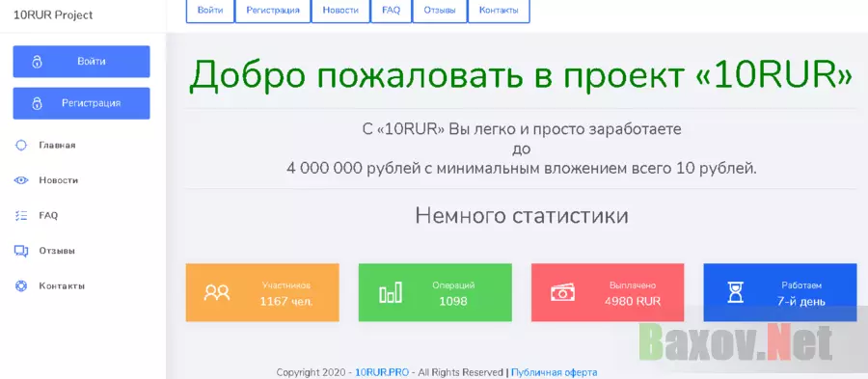Open the Регистрация tab in top navigation
The height and width of the screenshot is (379, 868).
pos(273,11)
